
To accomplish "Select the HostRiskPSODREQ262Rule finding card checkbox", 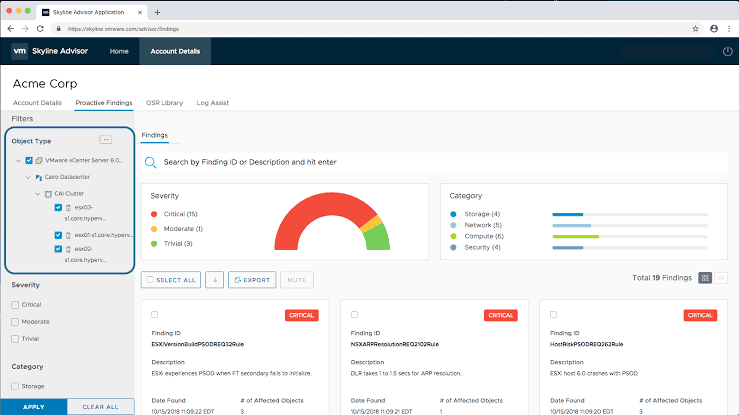I will coord(553,314).
